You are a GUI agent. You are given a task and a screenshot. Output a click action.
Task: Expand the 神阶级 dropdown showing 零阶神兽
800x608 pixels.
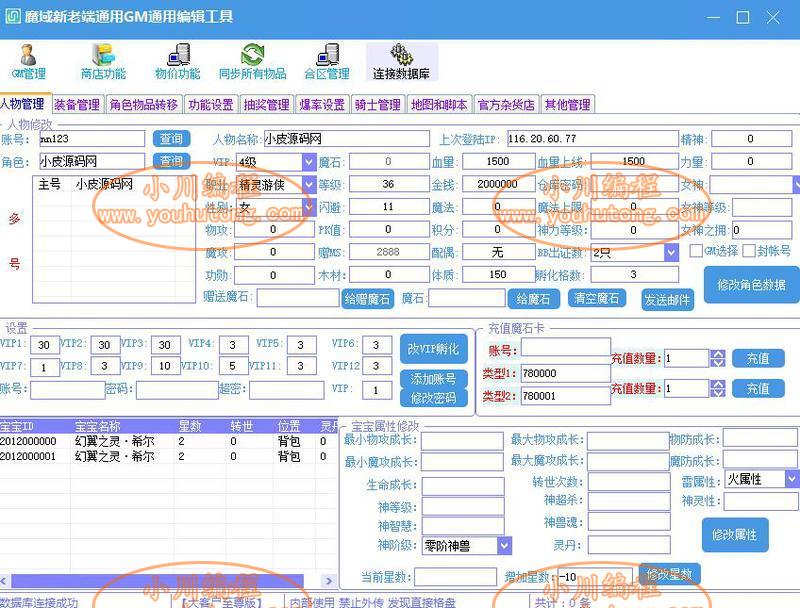(x=504, y=546)
